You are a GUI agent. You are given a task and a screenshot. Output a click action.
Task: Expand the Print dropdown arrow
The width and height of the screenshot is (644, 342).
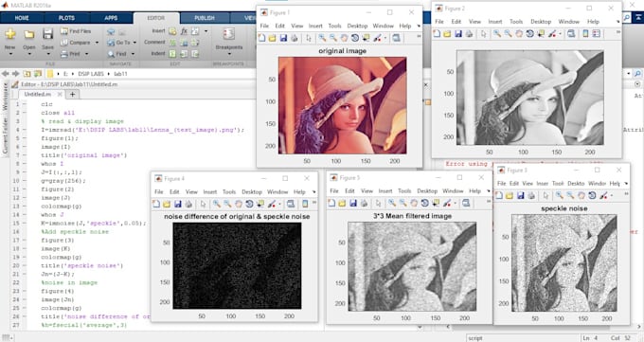pos(87,54)
